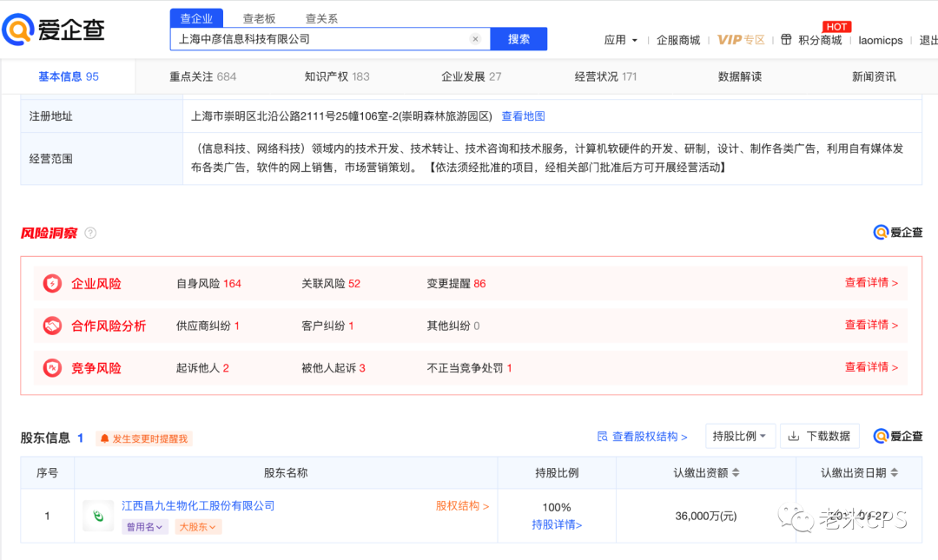This screenshot has height=560, width=938.
Task: Click the 竞争风险 round icon
Action: pos(53,367)
